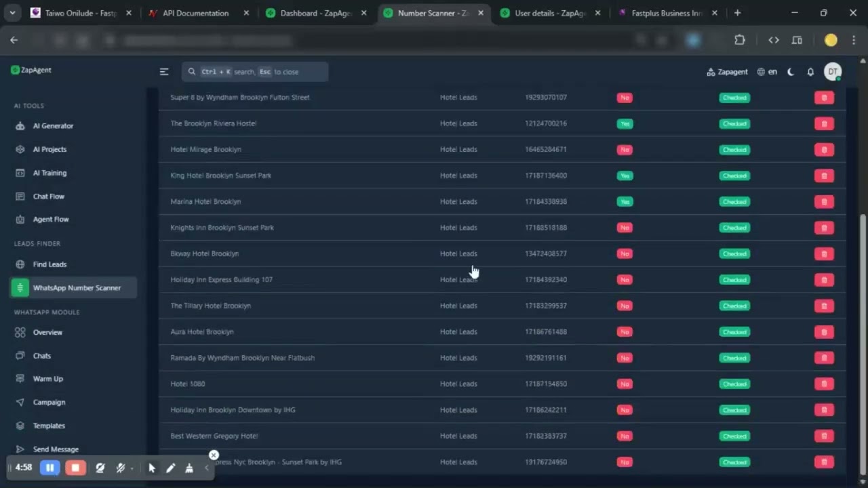Focus the Ctrl + K search field

255,72
